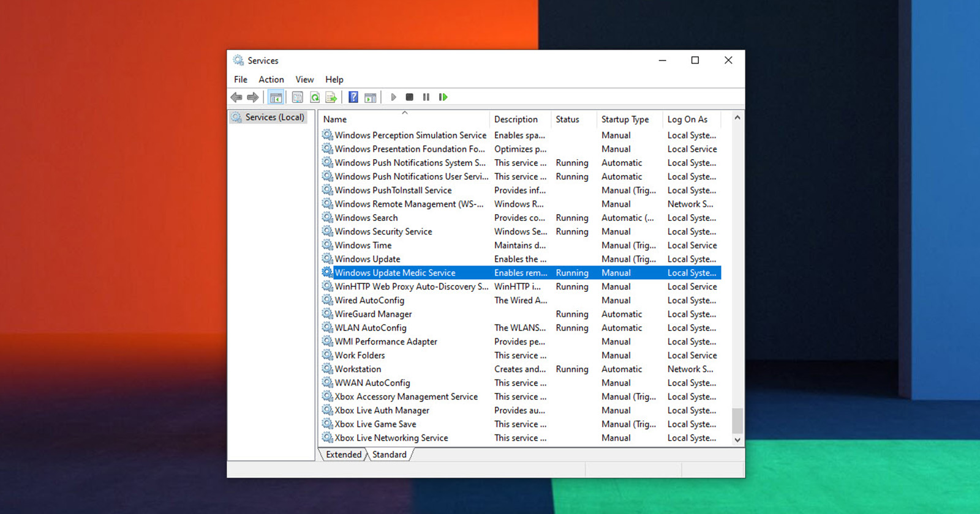Click the Start Service play icon
Image resolution: width=980 pixels, height=514 pixels.
pyautogui.click(x=393, y=97)
